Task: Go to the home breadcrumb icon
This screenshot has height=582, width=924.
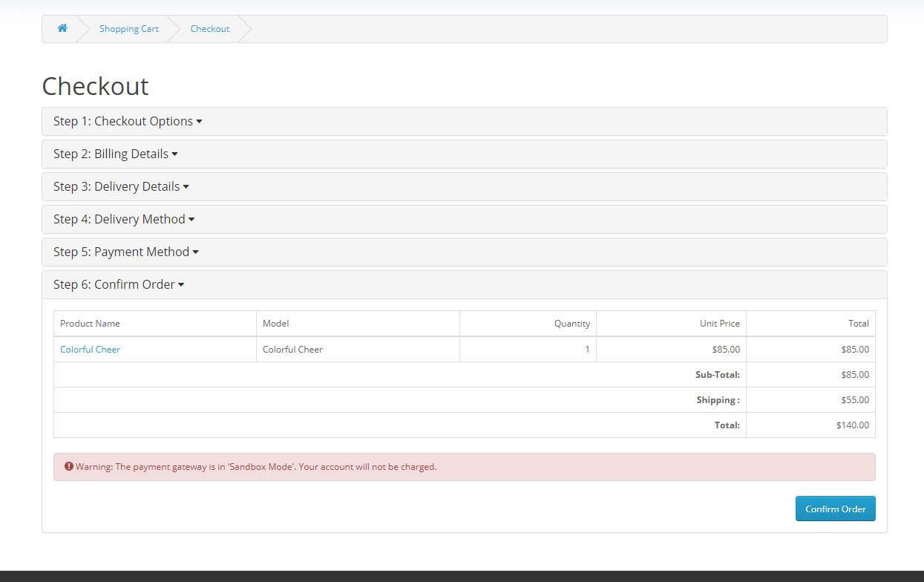Action: coord(62,28)
